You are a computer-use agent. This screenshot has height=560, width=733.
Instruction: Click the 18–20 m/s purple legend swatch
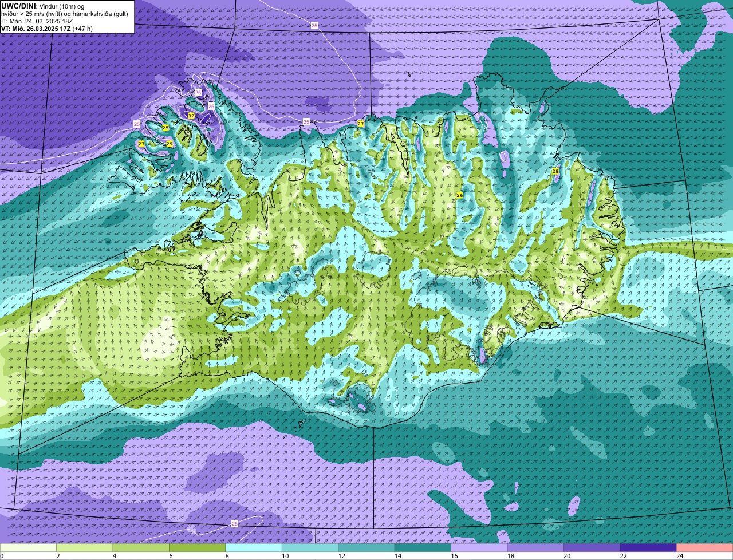[536, 547]
